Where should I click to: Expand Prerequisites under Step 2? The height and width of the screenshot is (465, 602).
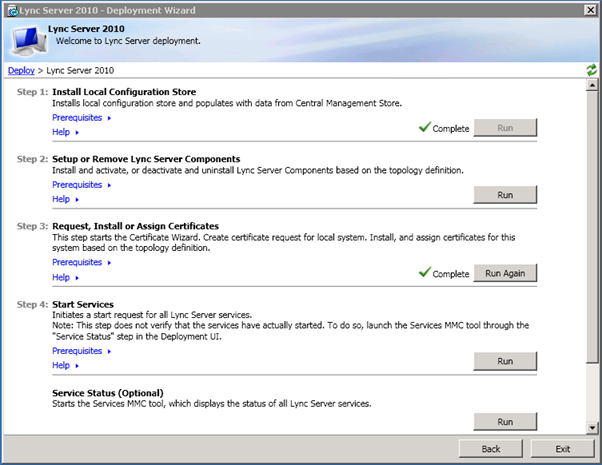tap(80, 185)
